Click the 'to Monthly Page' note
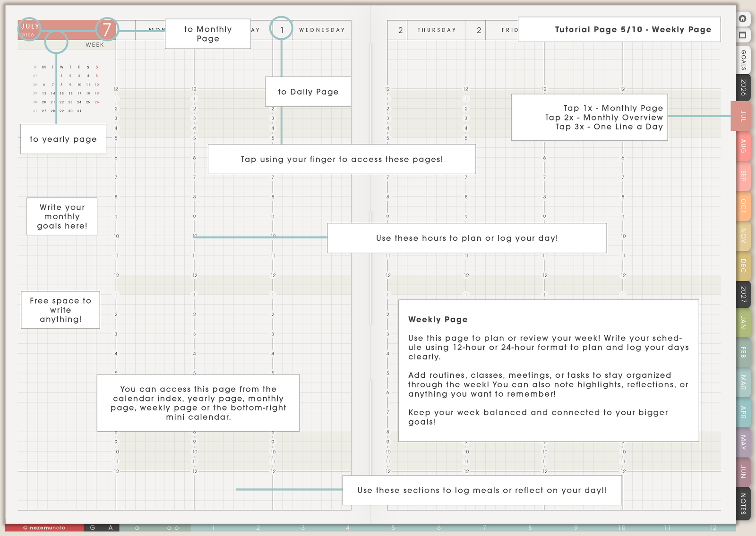Screen dimensions: 756x536 click(x=208, y=34)
